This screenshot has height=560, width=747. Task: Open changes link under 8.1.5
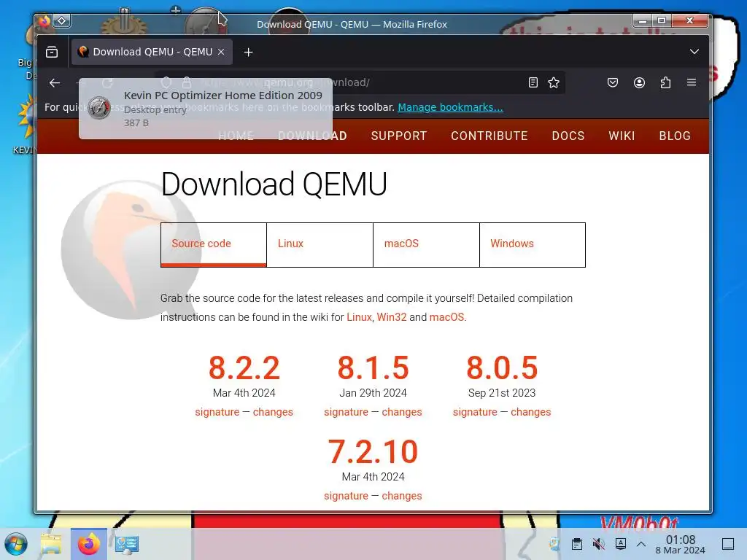[402, 412]
